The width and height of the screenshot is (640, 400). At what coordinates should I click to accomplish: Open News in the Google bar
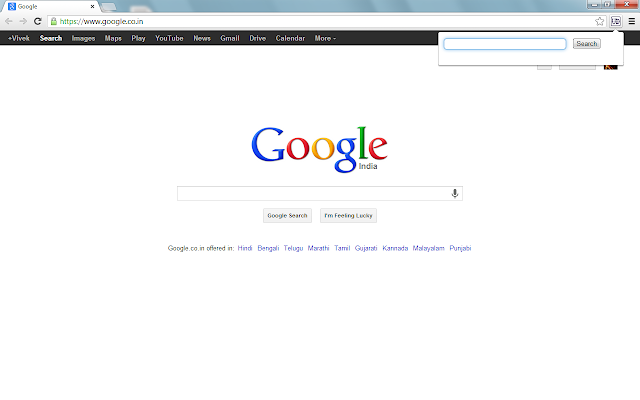coord(202,38)
